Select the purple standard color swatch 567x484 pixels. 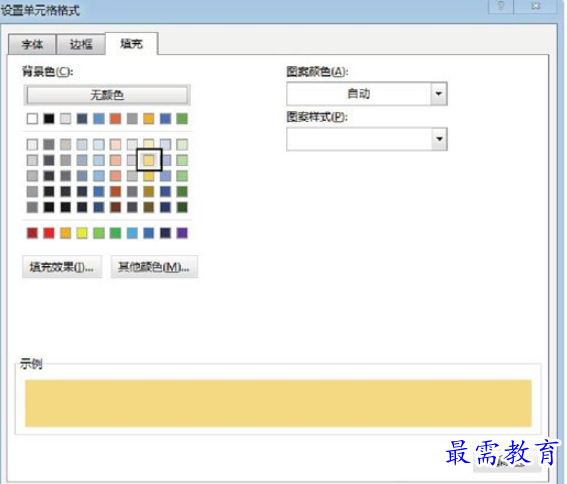pyautogui.click(x=182, y=233)
